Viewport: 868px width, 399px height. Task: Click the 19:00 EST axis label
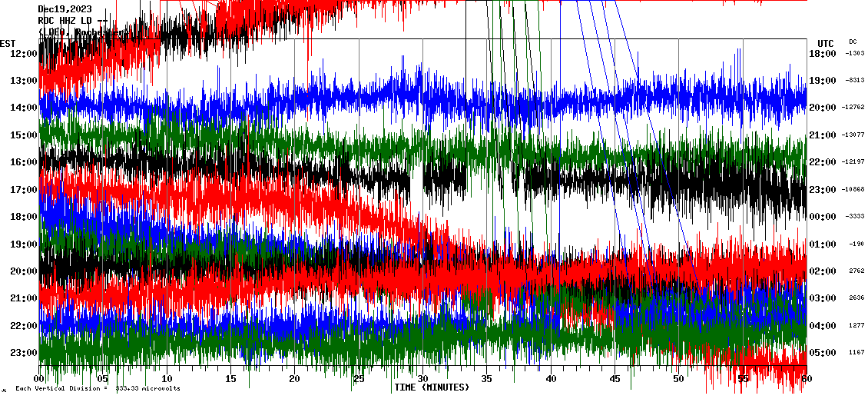coord(24,244)
